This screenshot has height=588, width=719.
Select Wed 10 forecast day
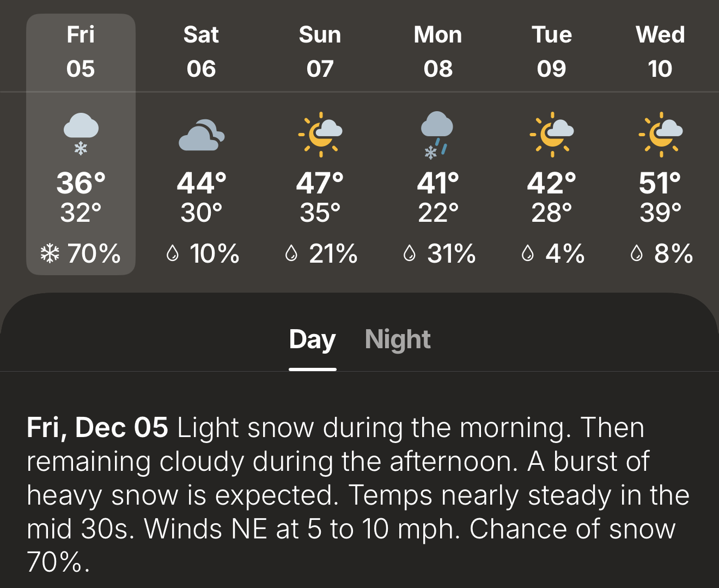(660, 52)
